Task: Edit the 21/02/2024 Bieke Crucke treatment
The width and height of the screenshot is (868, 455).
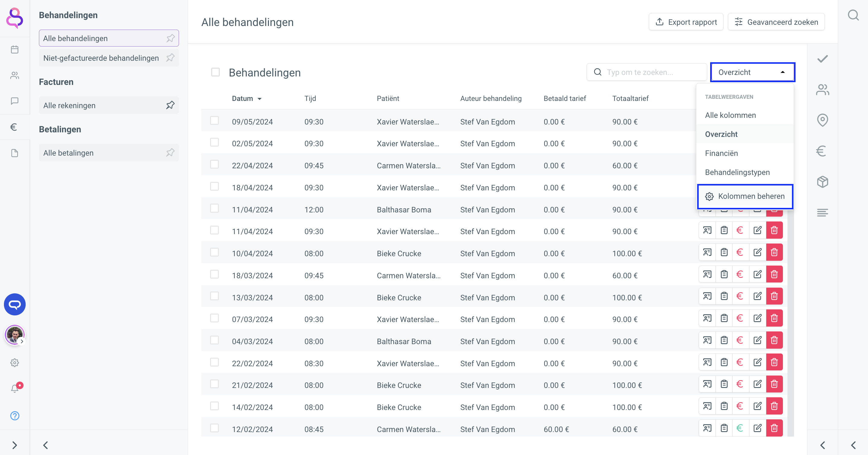Action: (758, 384)
